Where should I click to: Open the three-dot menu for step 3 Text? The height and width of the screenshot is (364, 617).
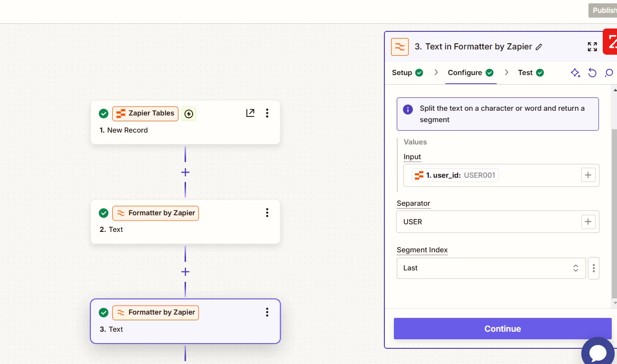267,312
